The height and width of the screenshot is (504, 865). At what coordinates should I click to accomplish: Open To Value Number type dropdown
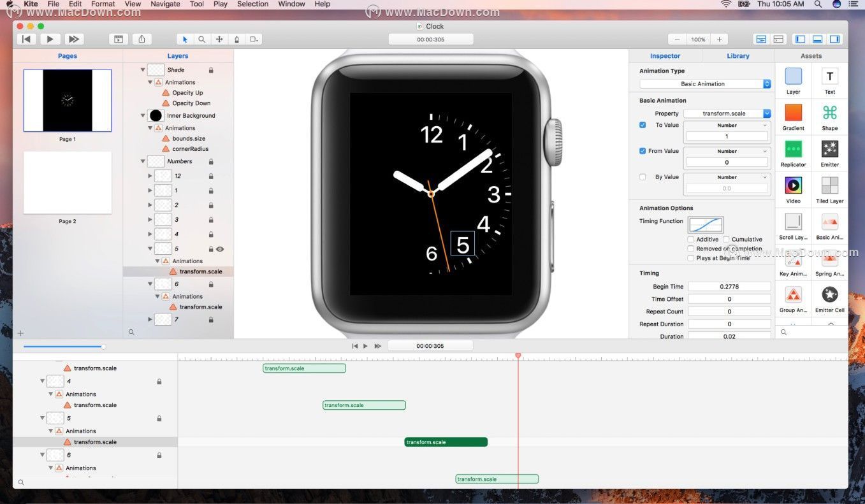[727, 126]
